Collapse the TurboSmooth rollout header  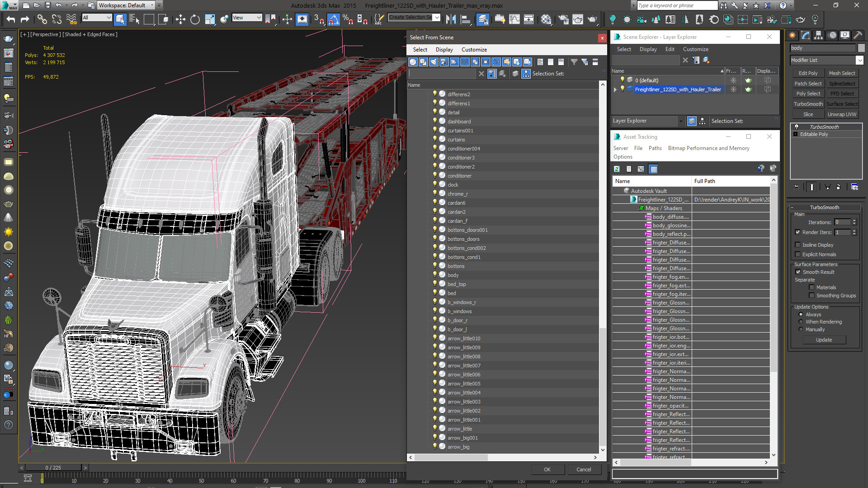(824, 207)
